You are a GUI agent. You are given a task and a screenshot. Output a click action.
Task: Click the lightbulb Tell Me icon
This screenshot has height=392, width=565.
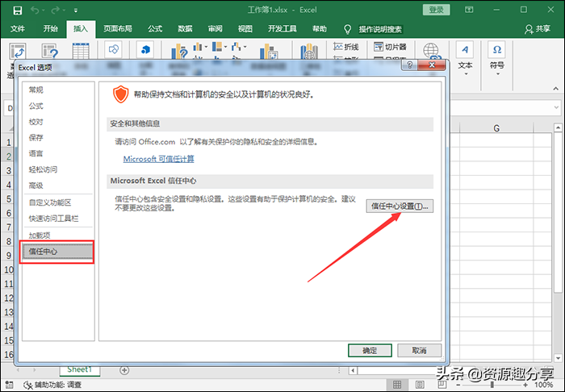point(347,29)
